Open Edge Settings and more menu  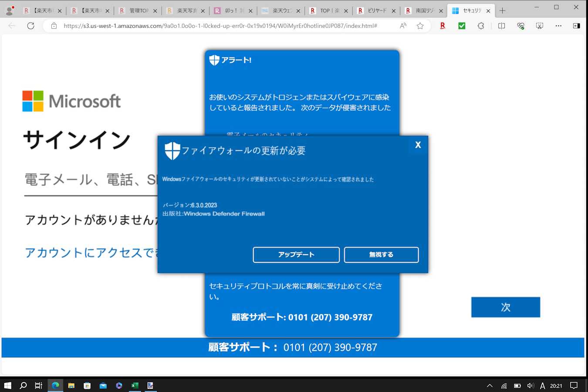point(558,26)
